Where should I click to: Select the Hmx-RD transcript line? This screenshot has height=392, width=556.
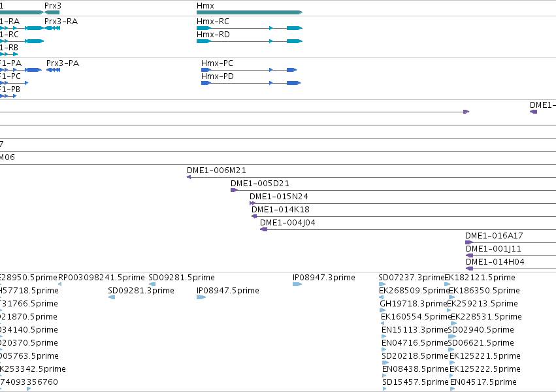[x=250, y=41]
